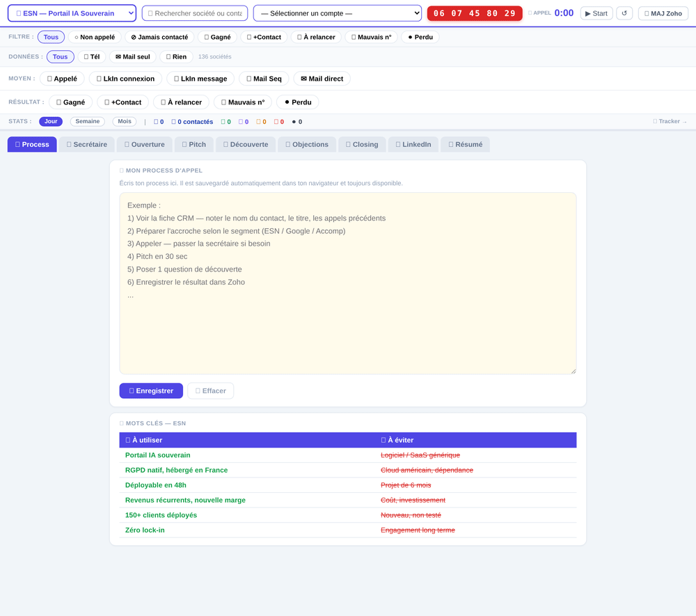Save the process with Enregistrer
This screenshot has height=616, width=696.
click(151, 390)
